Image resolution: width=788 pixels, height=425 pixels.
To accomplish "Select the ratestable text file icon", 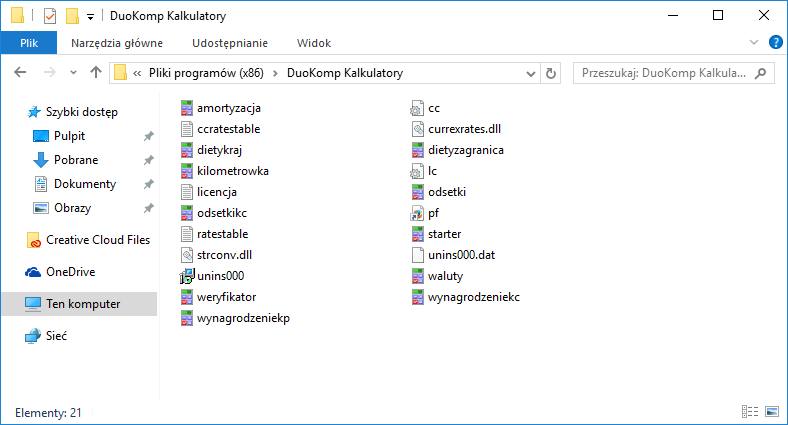I will click(187, 235).
